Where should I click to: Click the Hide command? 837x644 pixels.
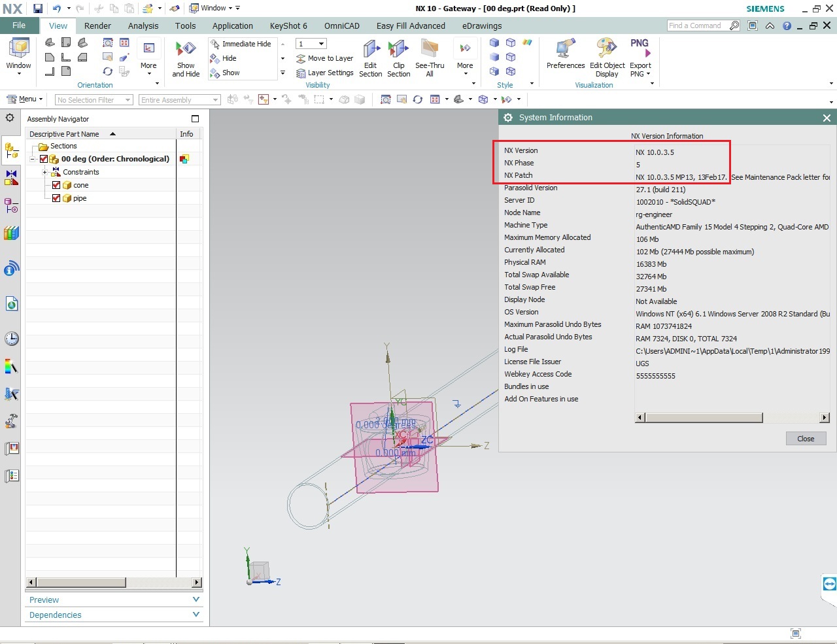(224, 58)
